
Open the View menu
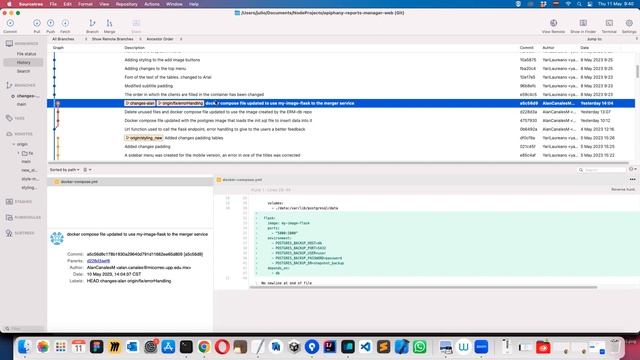pyautogui.click(x=104, y=4)
